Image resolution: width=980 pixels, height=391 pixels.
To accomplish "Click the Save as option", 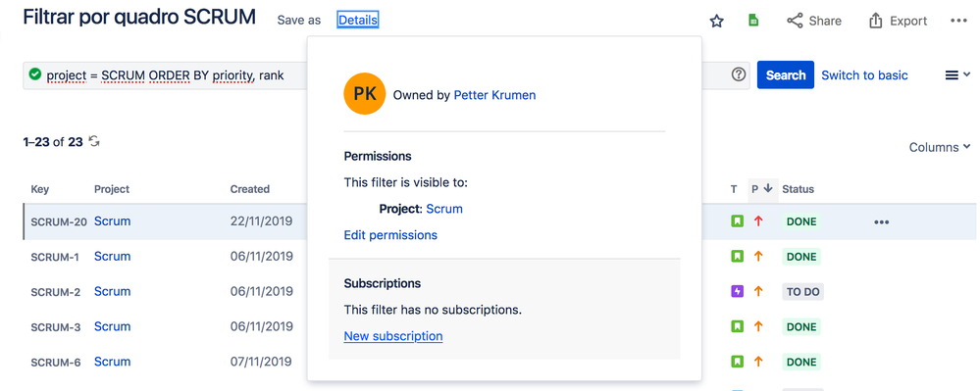I will coord(299,21).
